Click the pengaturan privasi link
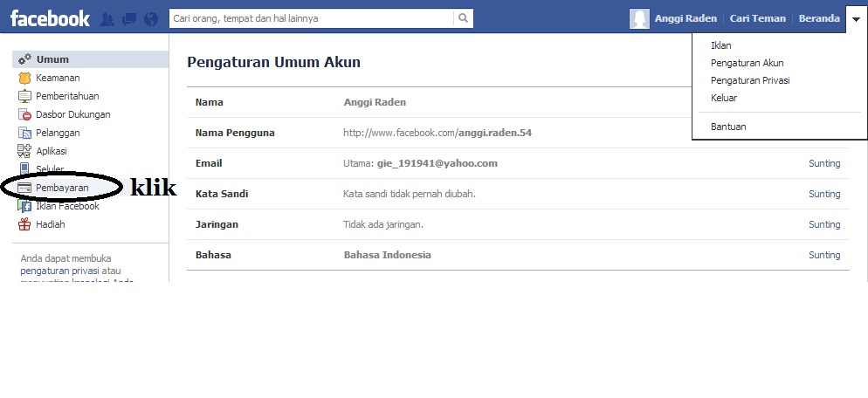Viewport: 868px width, 398px height. point(59,271)
